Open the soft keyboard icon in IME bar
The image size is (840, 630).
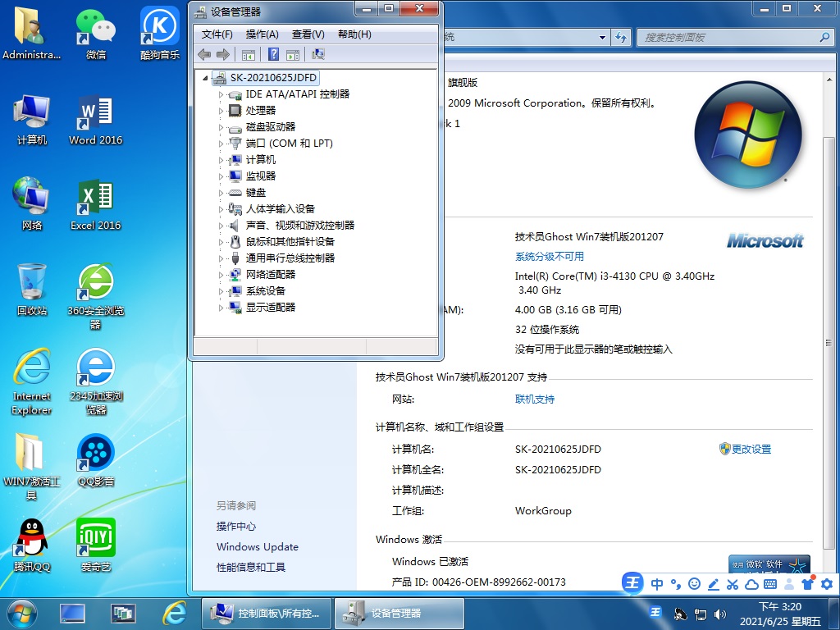770,584
